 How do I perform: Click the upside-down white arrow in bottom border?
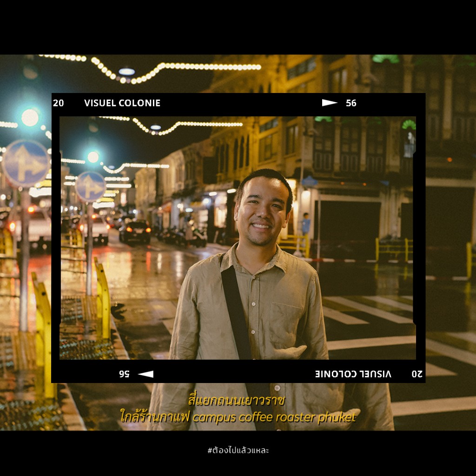(145, 374)
